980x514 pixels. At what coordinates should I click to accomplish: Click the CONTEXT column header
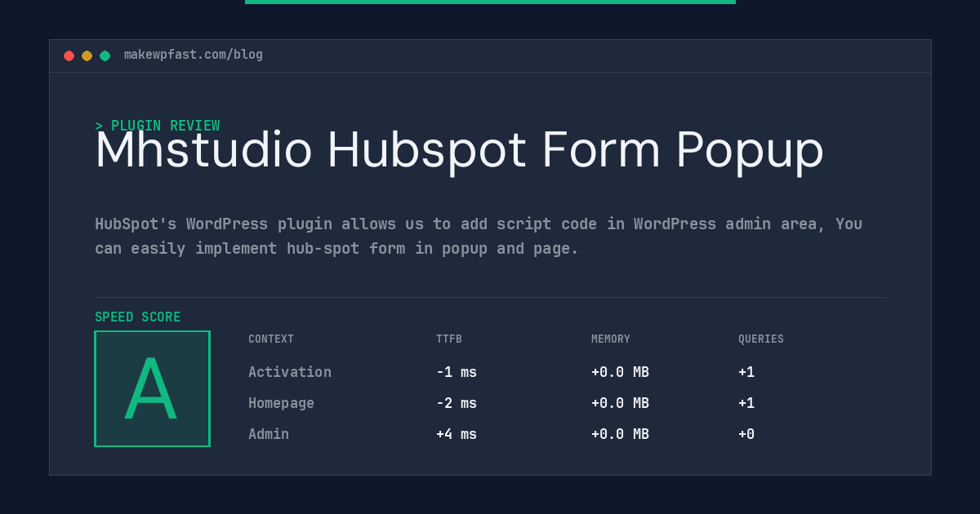271,339
